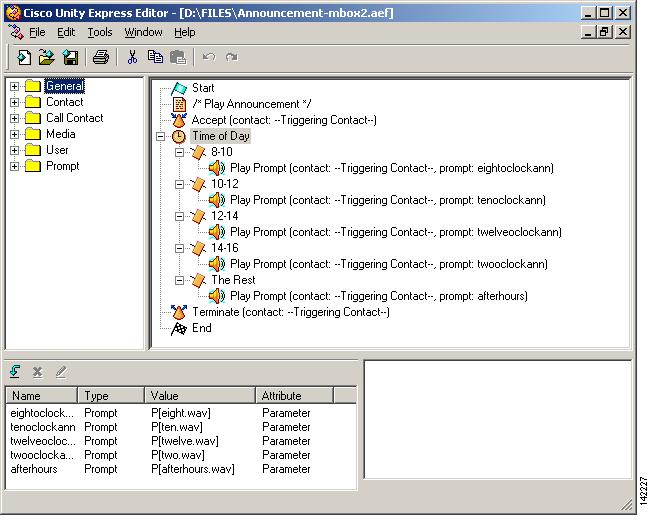Click the Value column header

[200, 395]
